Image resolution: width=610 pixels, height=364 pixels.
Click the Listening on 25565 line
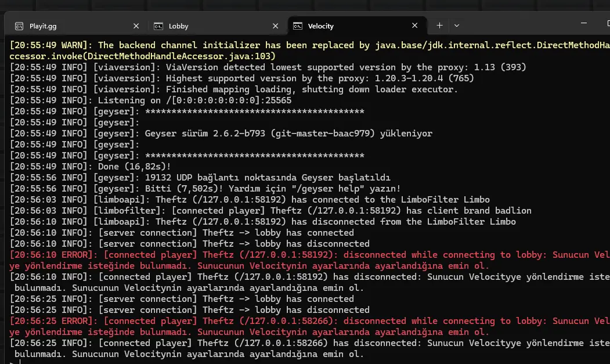pyautogui.click(x=150, y=100)
